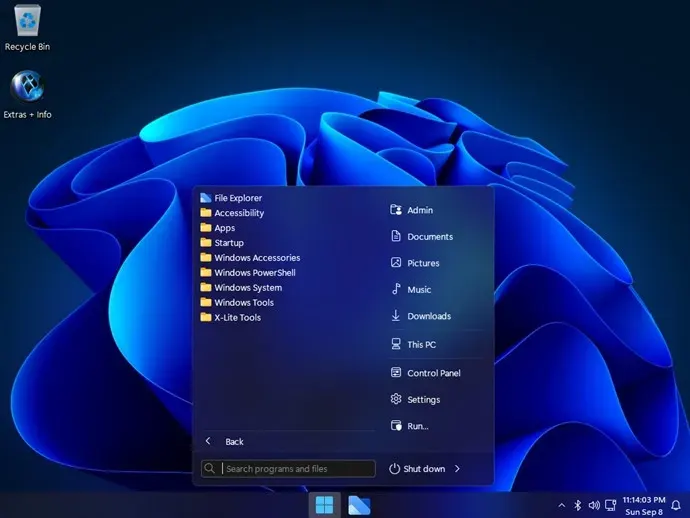The height and width of the screenshot is (518, 690).
Task: Select the Pictures menu entry
Action: (x=423, y=263)
